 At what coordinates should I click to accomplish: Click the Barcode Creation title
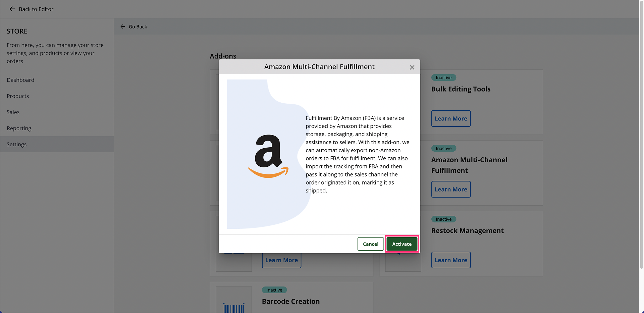pos(291,301)
